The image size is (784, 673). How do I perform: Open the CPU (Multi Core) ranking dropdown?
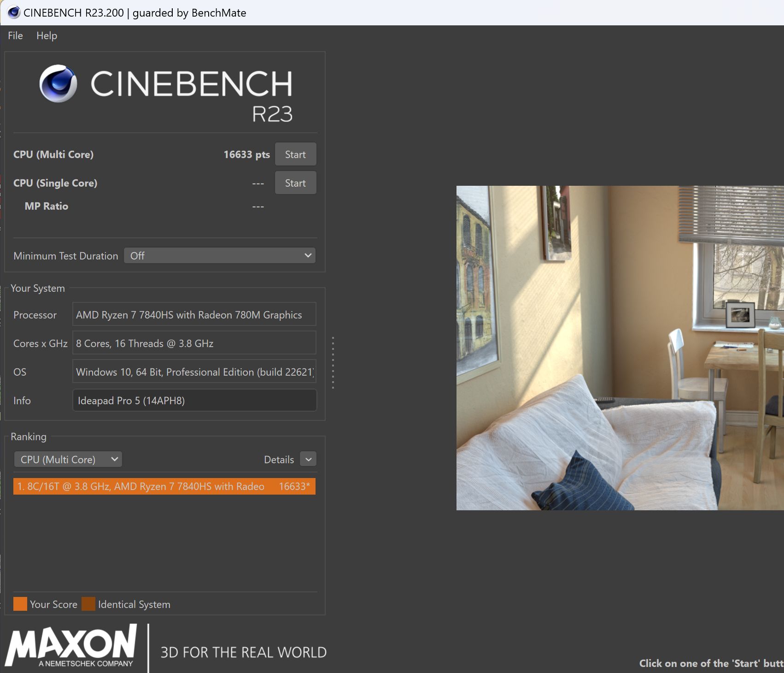(68, 460)
